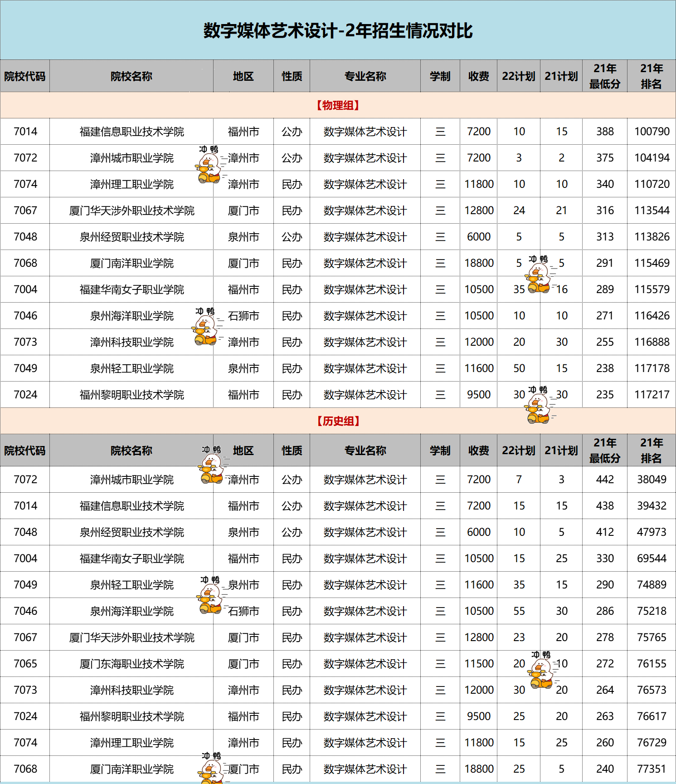Select minimum score 375
This screenshot has height=784, width=676.
pos(605,158)
